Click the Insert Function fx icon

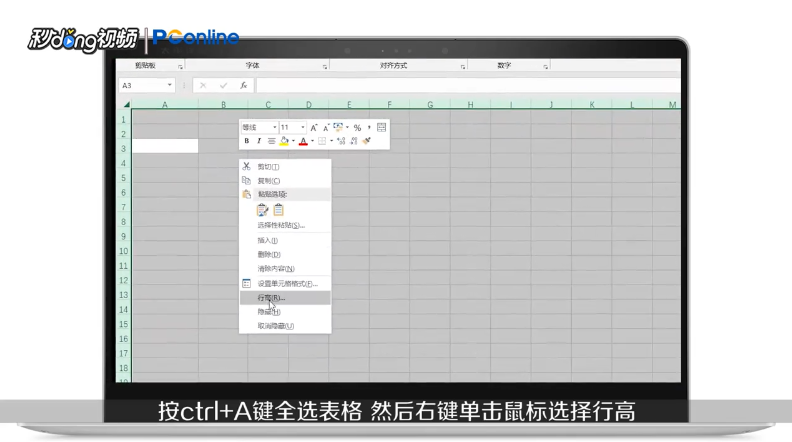[x=243, y=85]
